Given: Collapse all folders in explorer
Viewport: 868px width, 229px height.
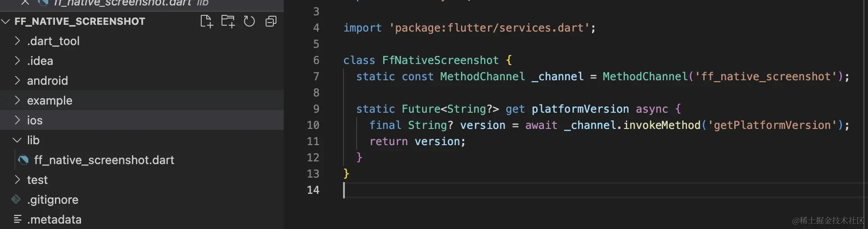Looking at the screenshot, I should (271, 21).
